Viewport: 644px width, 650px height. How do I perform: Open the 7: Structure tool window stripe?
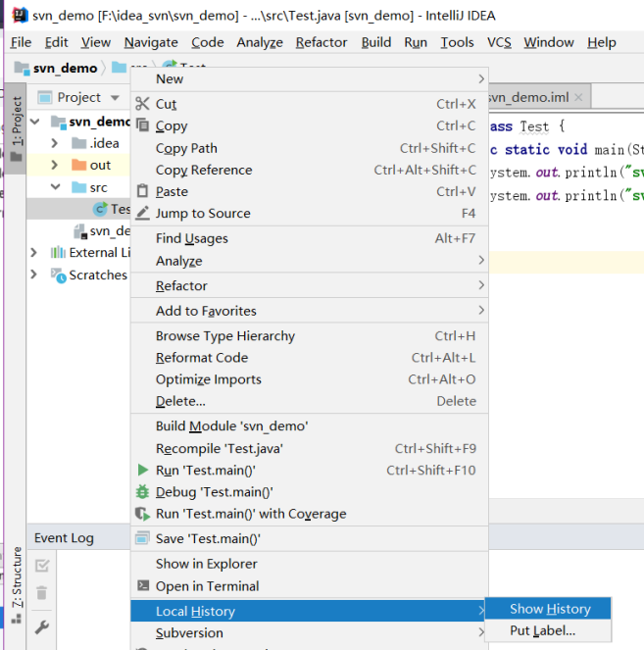click(16, 584)
